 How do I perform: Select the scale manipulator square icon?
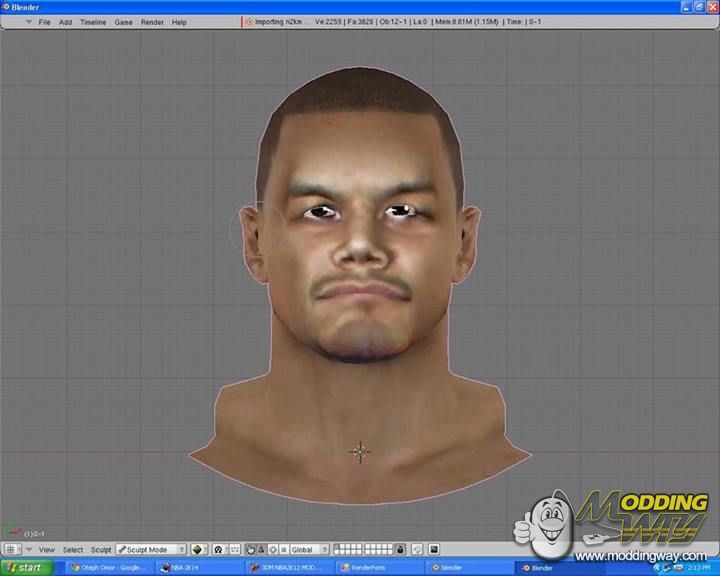(x=283, y=550)
